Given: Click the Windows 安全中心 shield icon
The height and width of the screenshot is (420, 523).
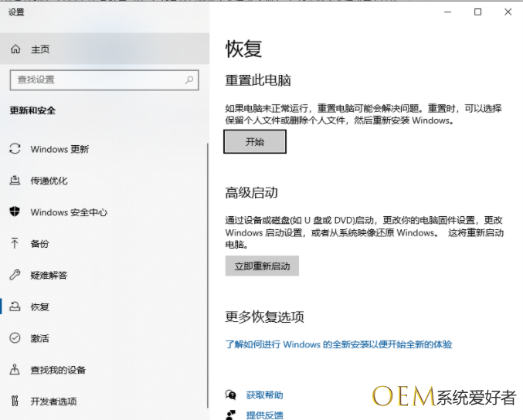Looking at the screenshot, I should 15,212.
